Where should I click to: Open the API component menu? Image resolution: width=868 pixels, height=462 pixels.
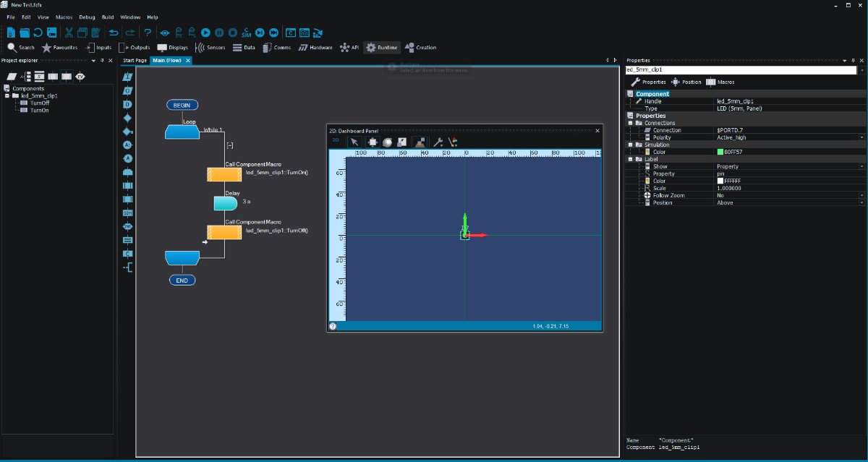[x=349, y=48]
